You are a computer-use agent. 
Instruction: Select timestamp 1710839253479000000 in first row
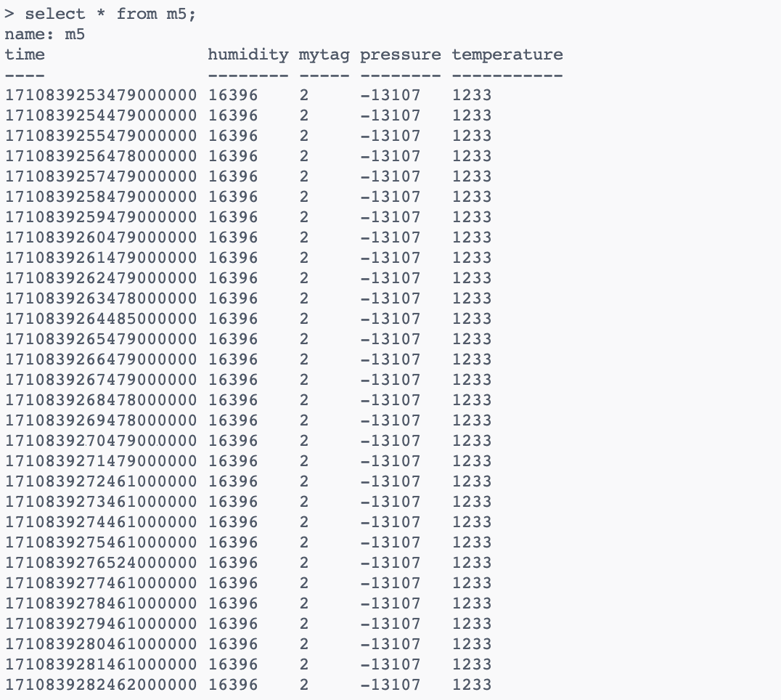(100, 95)
